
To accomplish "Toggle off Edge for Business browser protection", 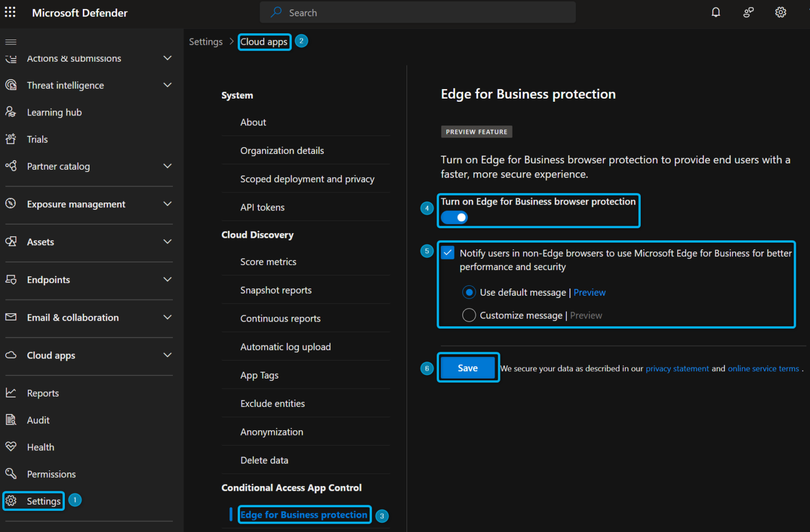I will (454, 217).
